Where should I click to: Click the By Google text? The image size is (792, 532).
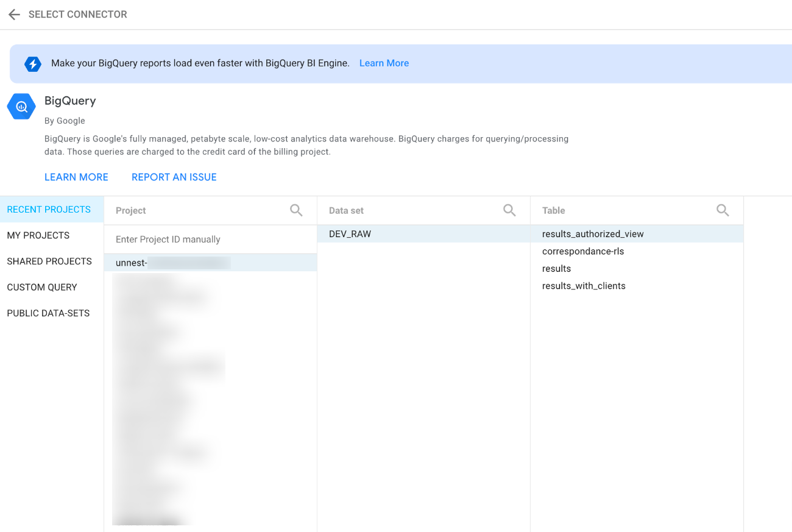pyautogui.click(x=65, y=121)
